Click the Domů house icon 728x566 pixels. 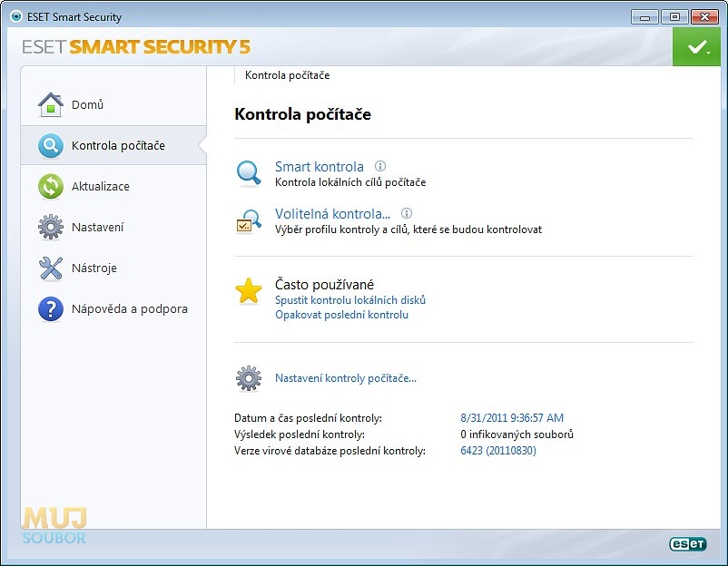pos(51,105)
